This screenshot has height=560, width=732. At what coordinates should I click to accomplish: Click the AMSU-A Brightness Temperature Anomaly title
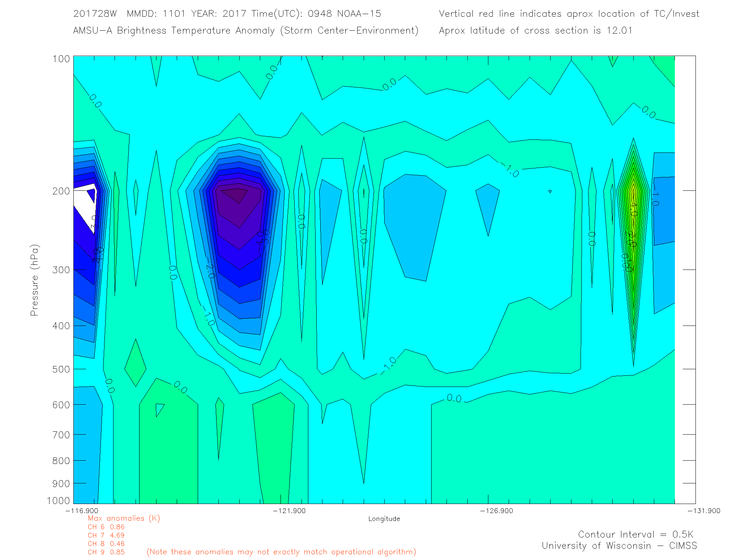(245, 31)
